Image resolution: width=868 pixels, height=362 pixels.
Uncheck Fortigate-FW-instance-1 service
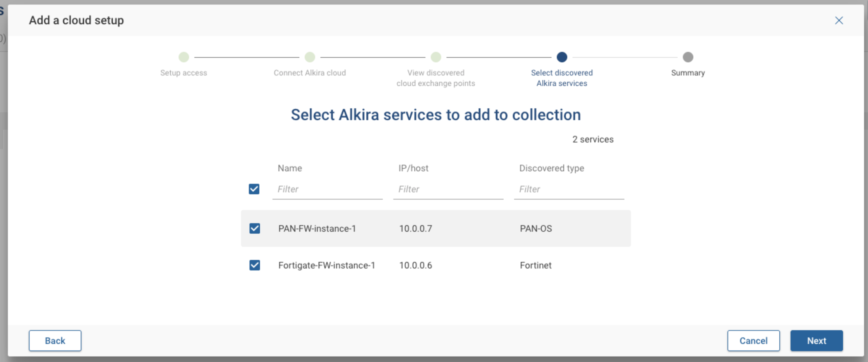tap(255, 265)
